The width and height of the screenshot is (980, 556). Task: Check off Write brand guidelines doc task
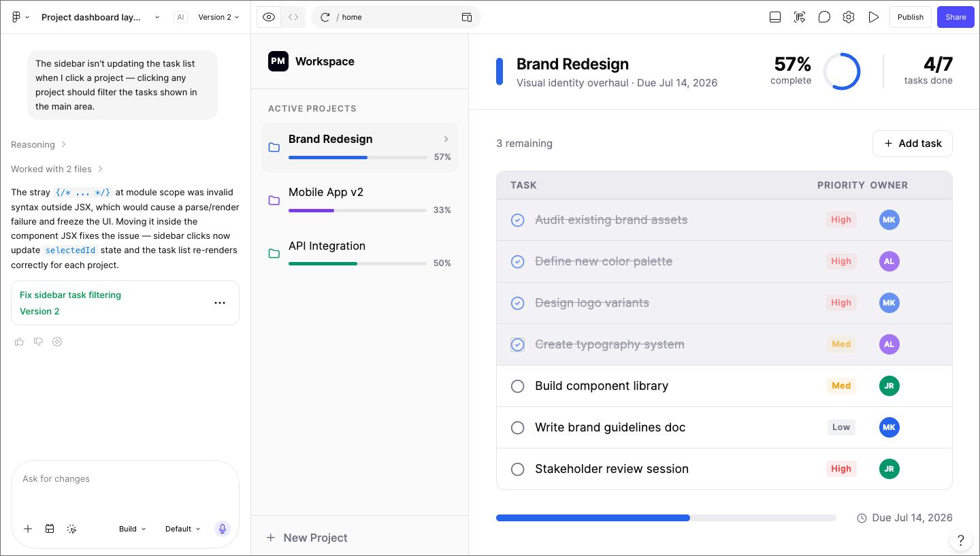point(518,427)
